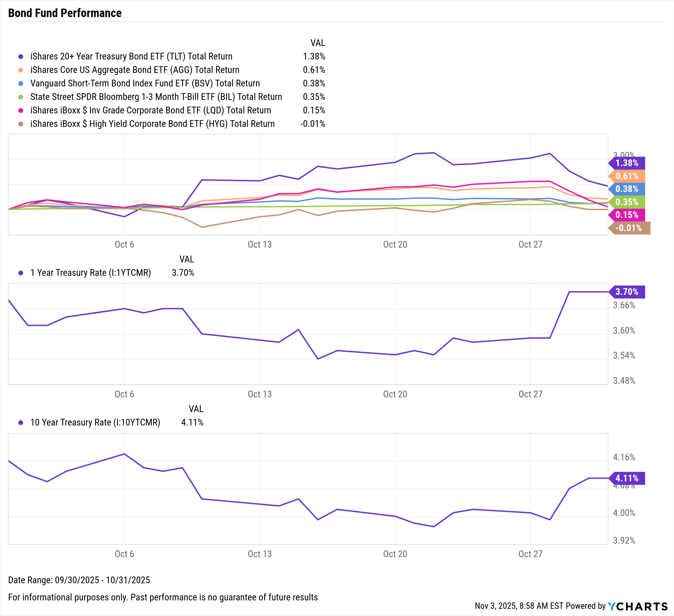Select the blue 0.38% end-value flag
Image resolution: width=674 pixels, height=616 pixels.
point(627,189)
